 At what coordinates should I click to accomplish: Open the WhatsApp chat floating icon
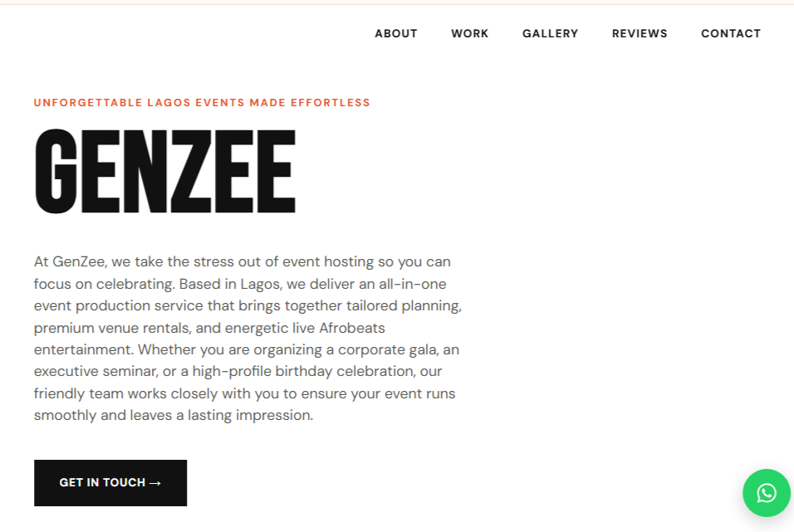[x=766, y=492]
